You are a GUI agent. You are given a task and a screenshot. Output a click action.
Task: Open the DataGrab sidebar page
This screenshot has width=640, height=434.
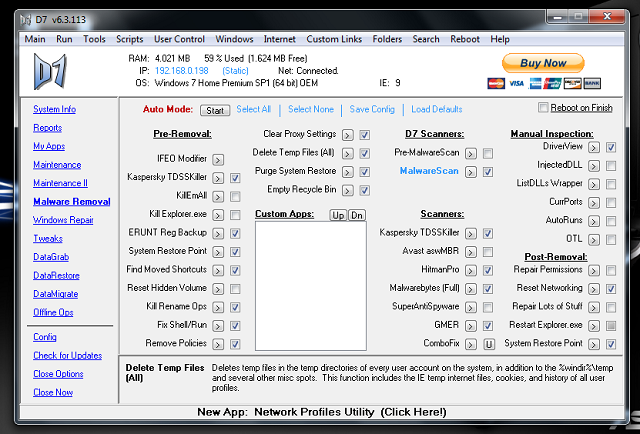51,257
